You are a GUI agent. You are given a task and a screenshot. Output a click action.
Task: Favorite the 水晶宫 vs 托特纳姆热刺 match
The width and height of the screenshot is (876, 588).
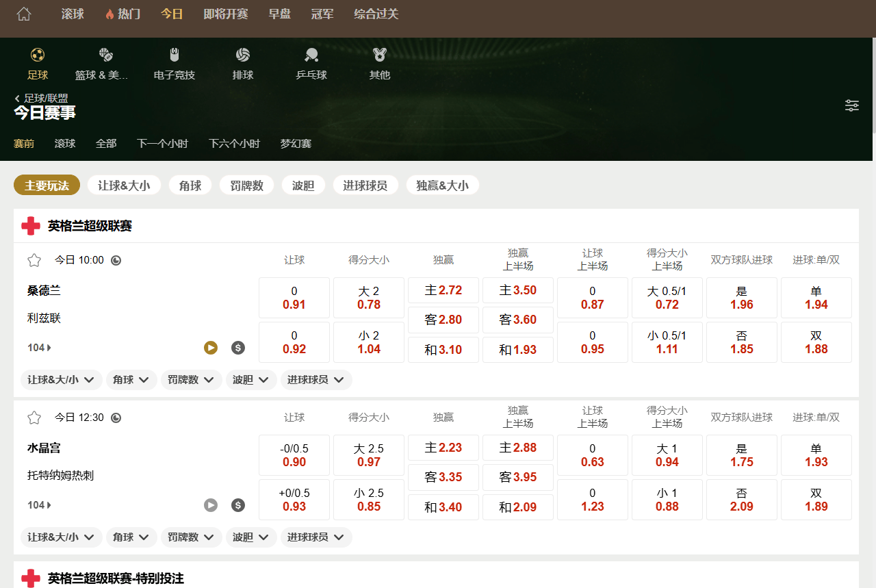pos(34,418)
